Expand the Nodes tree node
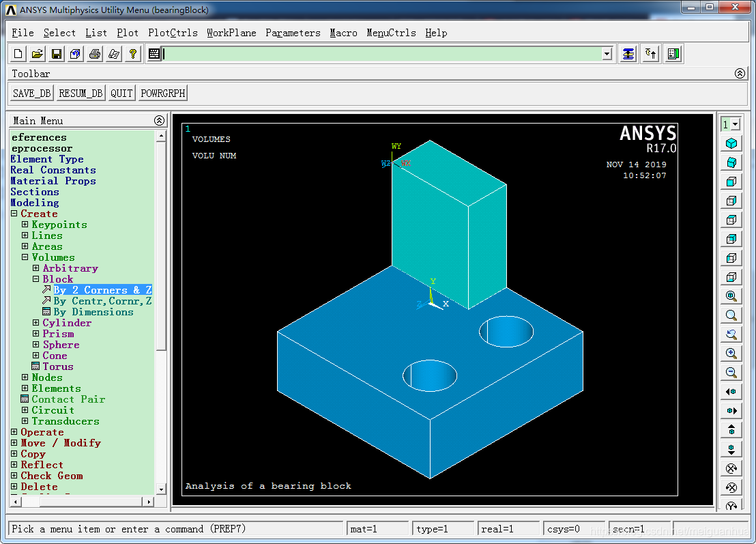The width and height of the screenshot is (756, 544). click(25, 377)
